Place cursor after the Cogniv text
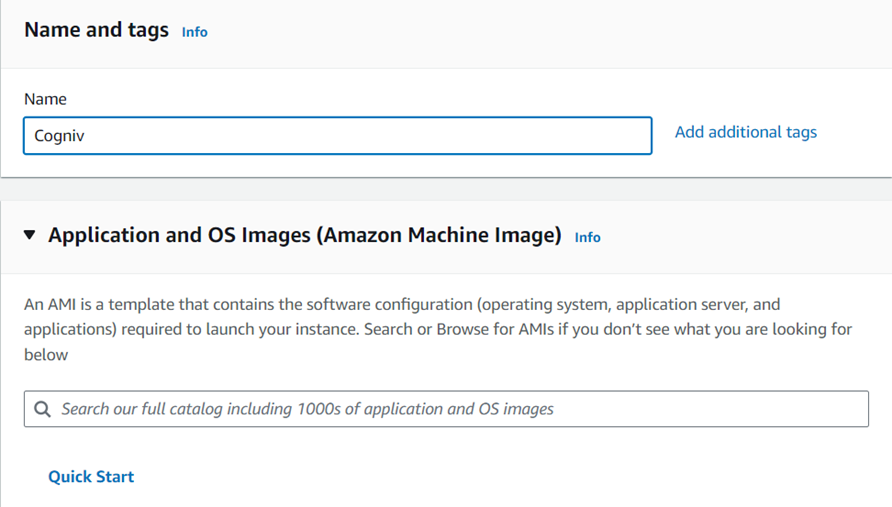This screenshot has width=892, height=507. pyautogui.click(x=85, y=135)
